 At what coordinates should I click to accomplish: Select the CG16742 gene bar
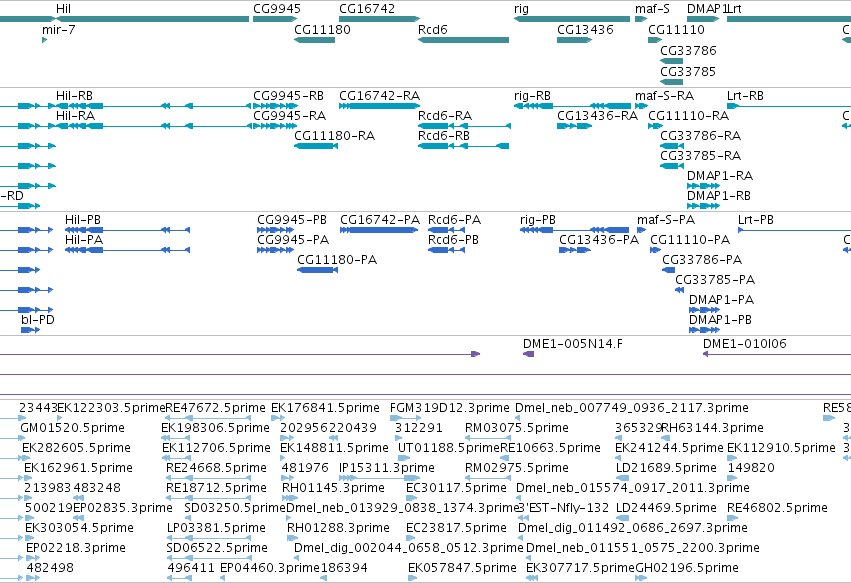click(x=379, y=19)
